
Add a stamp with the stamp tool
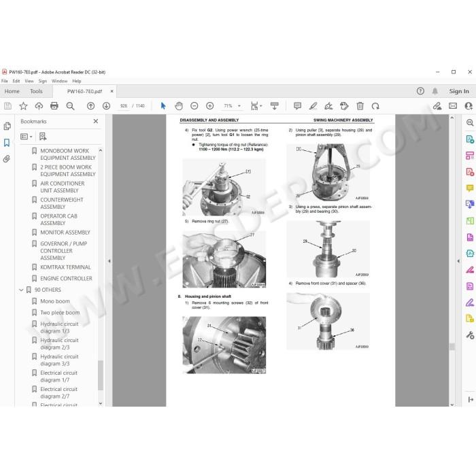click(344, 106)
